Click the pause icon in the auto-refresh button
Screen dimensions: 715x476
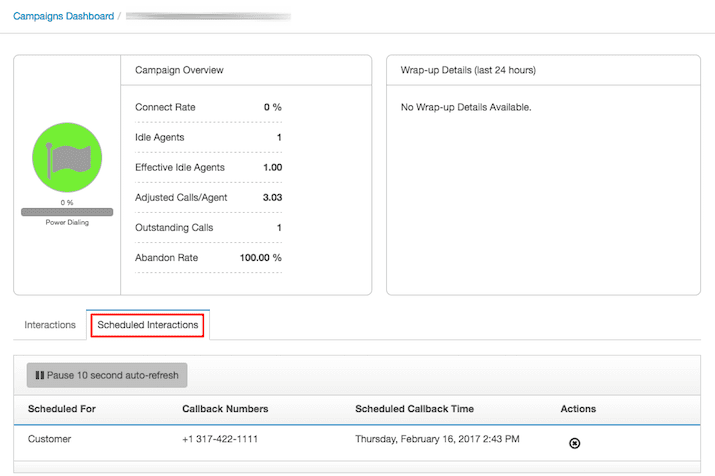[x=39, y=376]
